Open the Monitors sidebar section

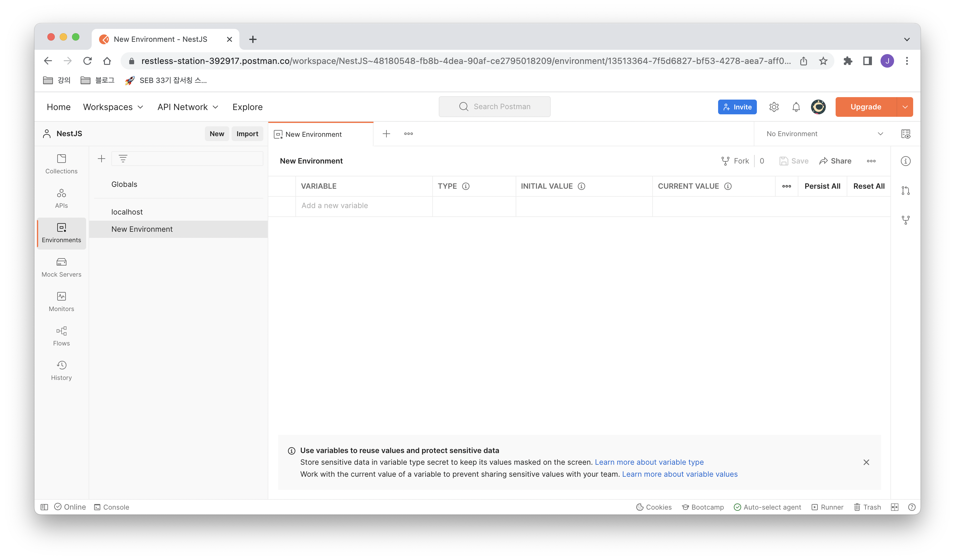(62, 302)
